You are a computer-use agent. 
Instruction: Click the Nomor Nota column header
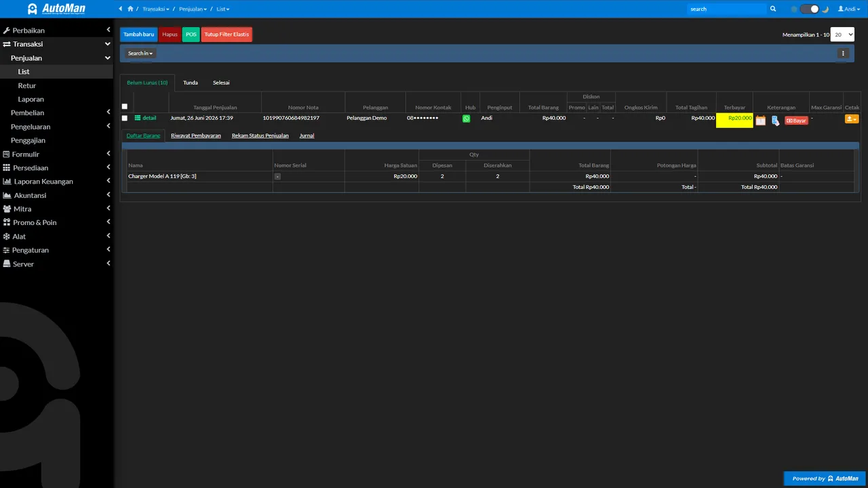[303, 108]
